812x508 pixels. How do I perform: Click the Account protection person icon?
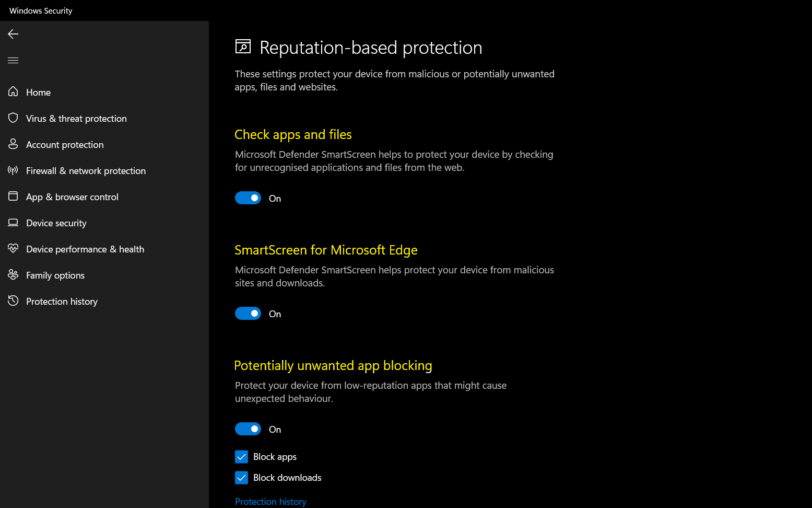pos(13,144)
